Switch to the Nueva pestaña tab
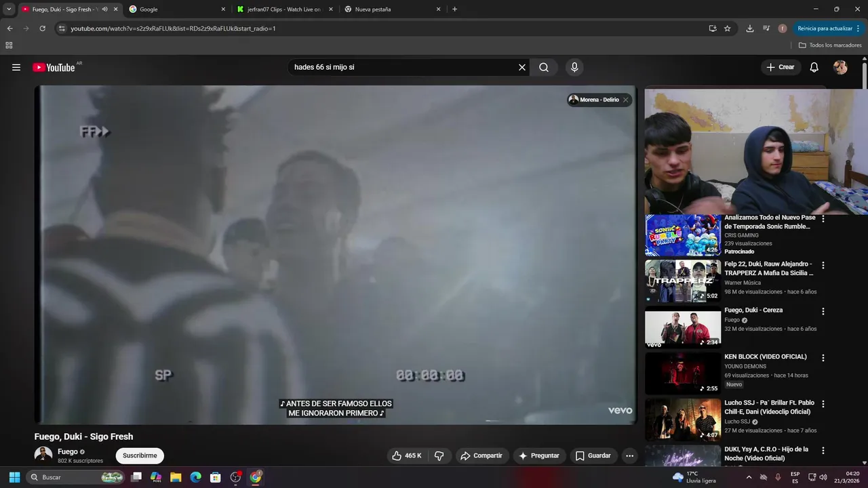The height and width of the screenshot is (488, 868). 393,9
